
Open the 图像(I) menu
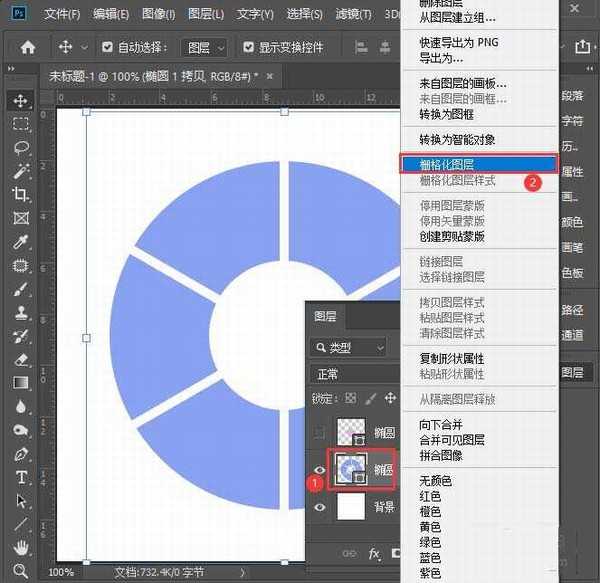click(x=157, y=14)
